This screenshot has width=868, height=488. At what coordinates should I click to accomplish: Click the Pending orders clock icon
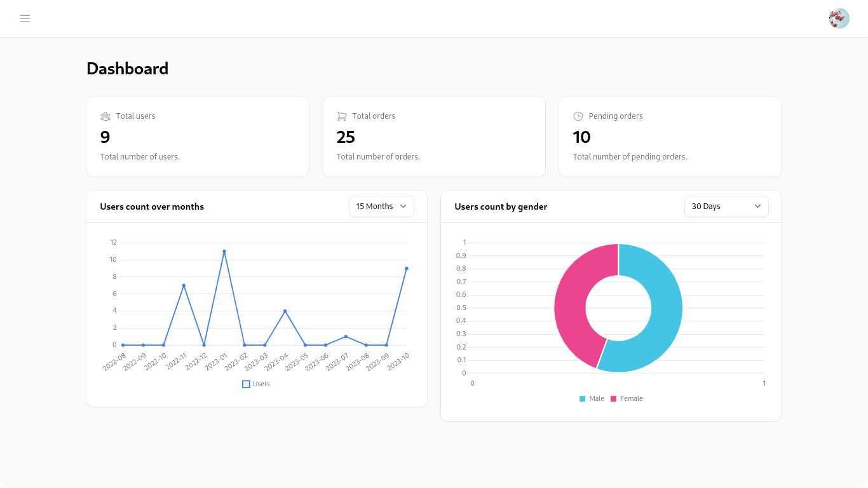578,116
